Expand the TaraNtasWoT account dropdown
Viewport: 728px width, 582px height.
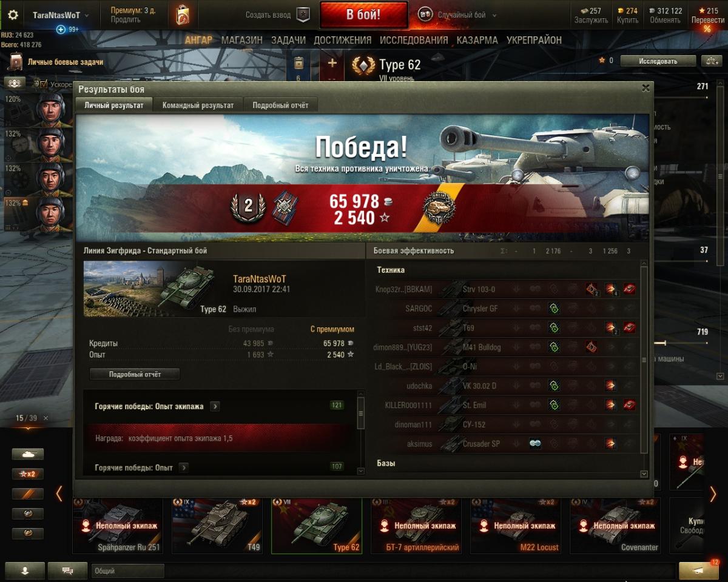(x=60, y=15)
